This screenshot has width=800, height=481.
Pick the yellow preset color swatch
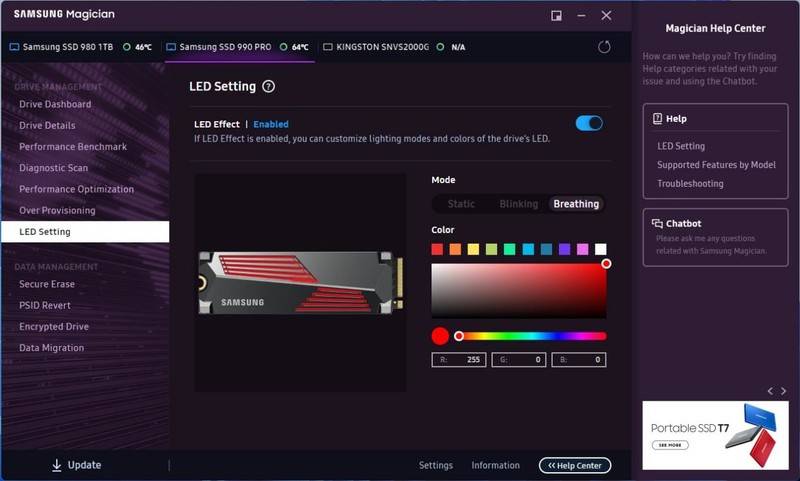[473, 249]
